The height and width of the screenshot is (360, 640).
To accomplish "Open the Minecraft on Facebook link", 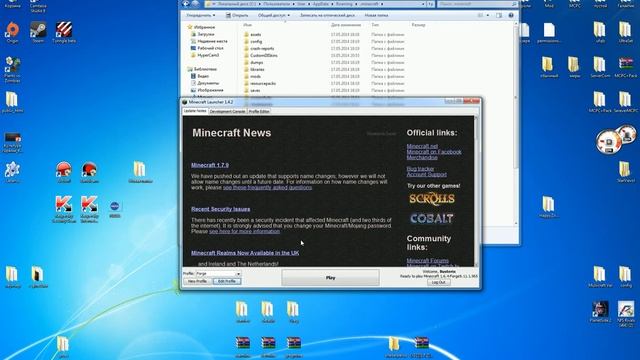I will [x=434, y=152].
